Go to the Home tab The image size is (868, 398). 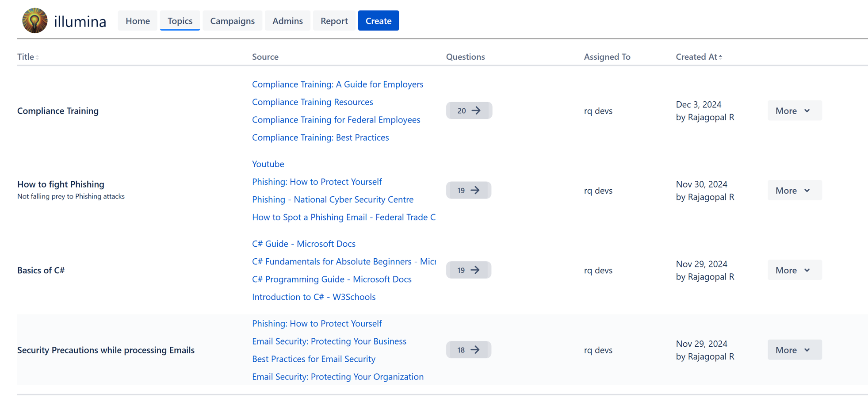coord(138,21)
